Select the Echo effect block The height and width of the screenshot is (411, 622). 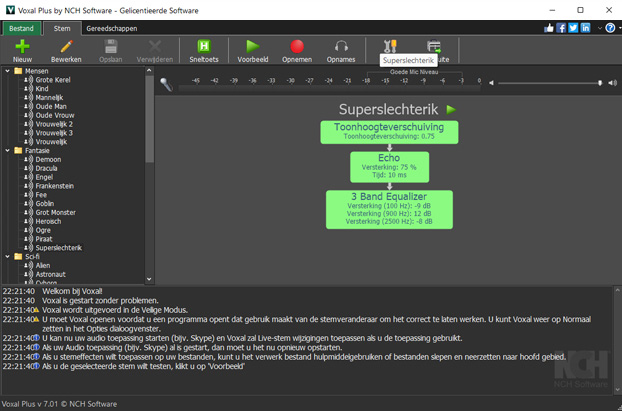click(389, 167)
